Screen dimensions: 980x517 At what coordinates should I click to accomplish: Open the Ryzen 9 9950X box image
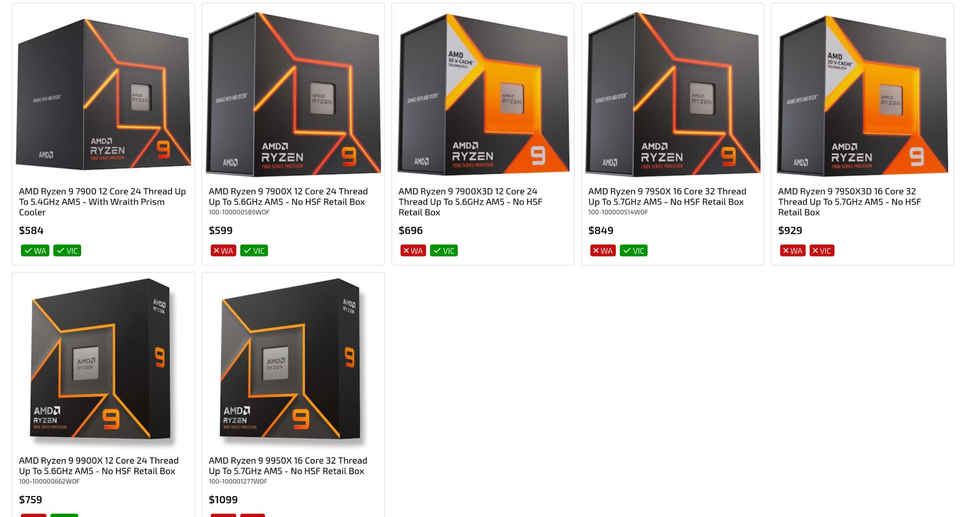[293, 361]
